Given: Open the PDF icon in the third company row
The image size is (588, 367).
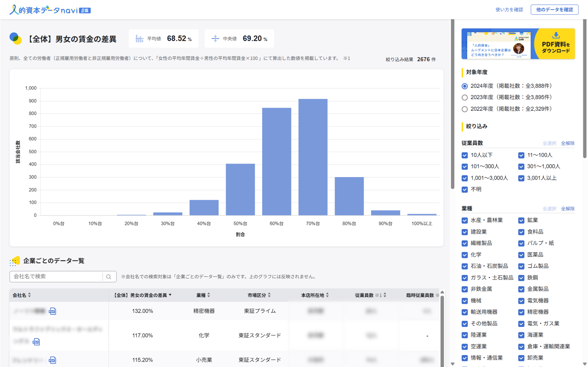Looking at the screenshot, I should [53, 360].
